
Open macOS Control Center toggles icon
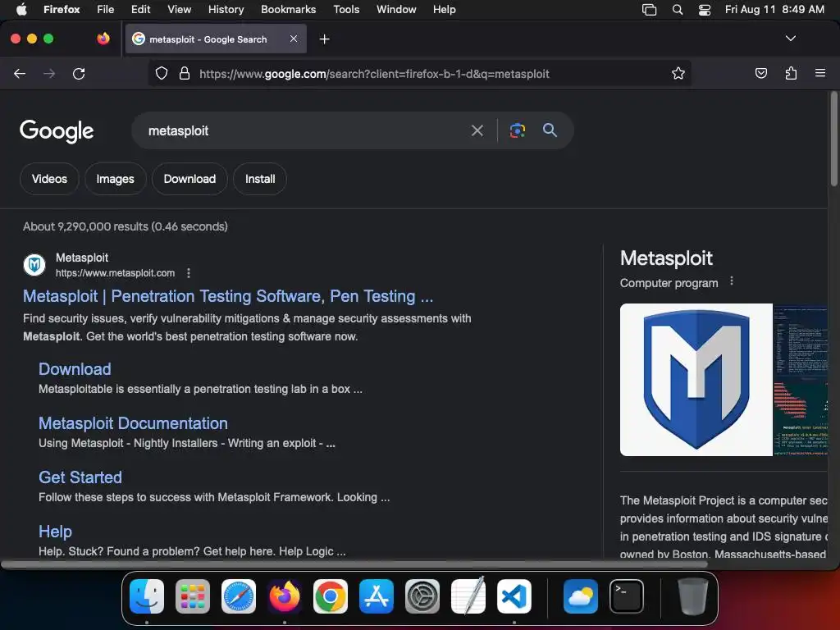pos(705,10)
